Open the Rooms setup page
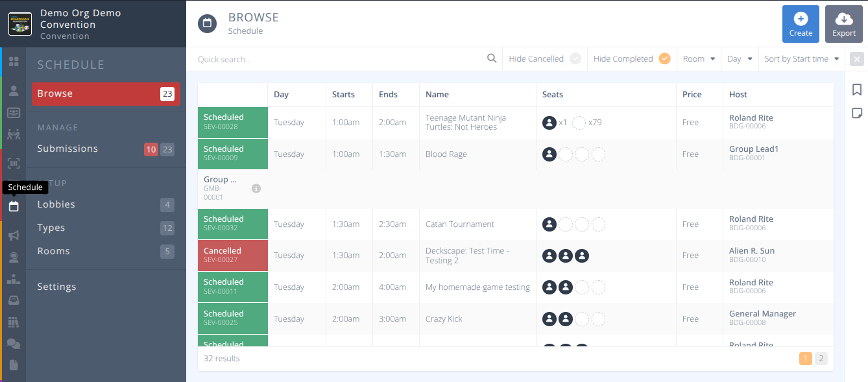 click(54, 251)
